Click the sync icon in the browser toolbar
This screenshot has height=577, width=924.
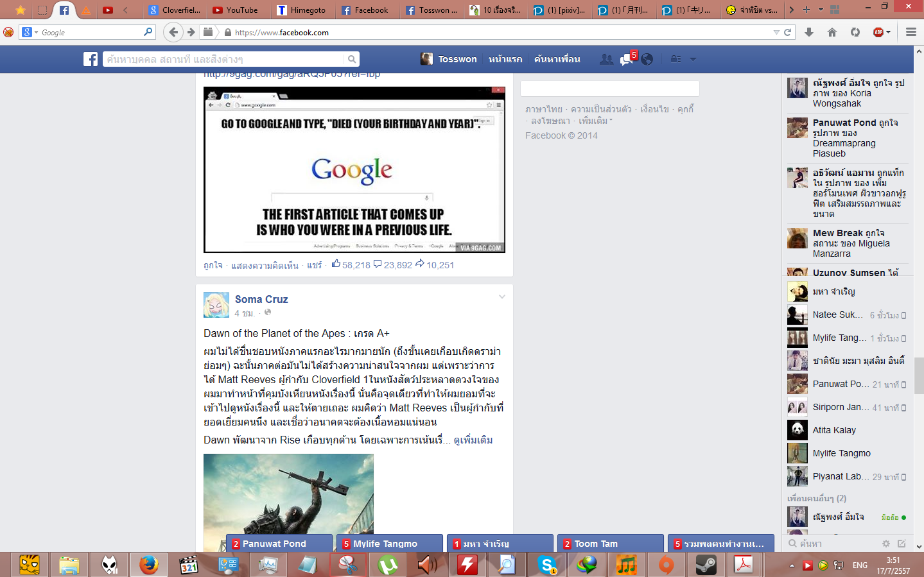[x=855, y=32]
